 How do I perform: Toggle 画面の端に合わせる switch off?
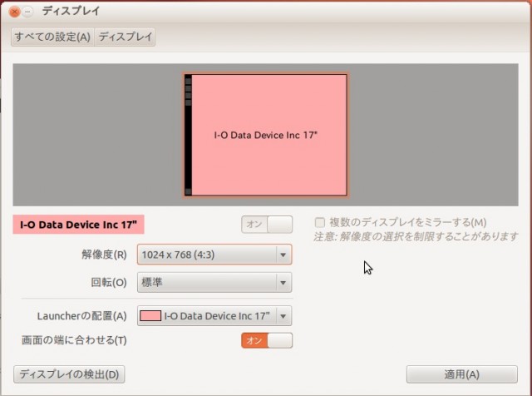coord(267,340)
